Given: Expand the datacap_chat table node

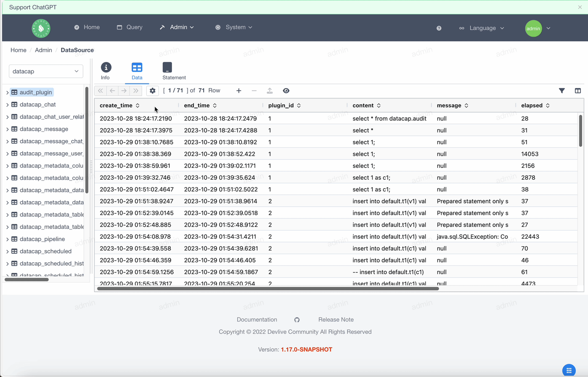Looking at the screenshot, I should pyautogui.click(x=7, y=105).
